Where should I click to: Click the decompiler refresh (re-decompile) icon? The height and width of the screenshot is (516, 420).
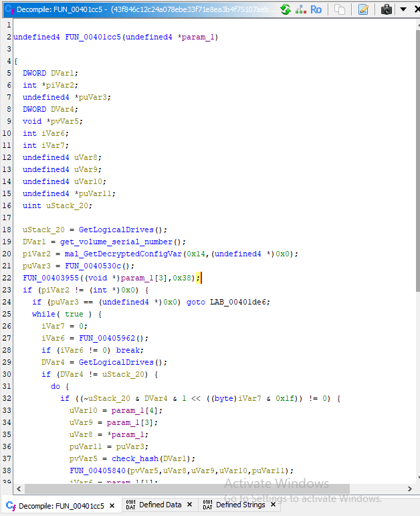(286, 9)
